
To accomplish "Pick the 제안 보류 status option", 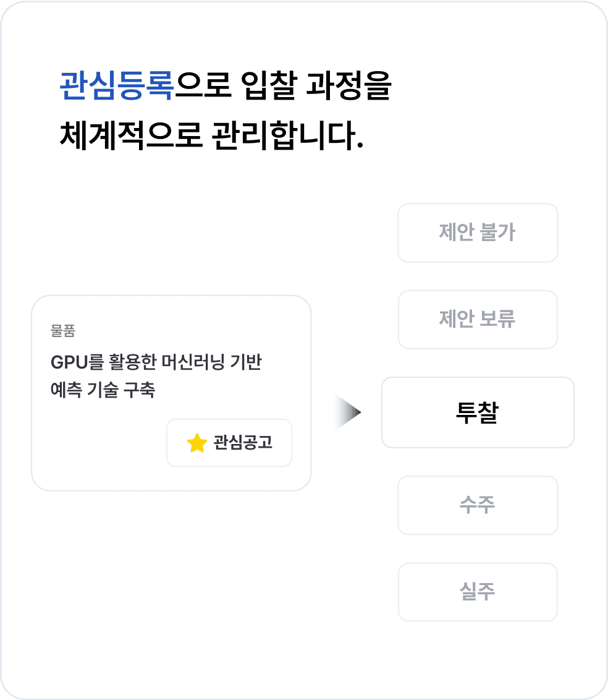I will point(478,320).
